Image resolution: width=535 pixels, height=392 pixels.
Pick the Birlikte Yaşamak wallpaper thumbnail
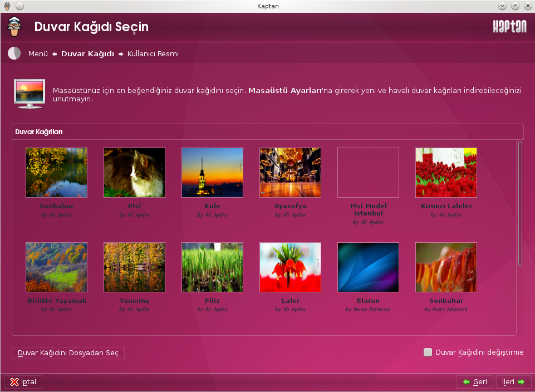point(56,267)
